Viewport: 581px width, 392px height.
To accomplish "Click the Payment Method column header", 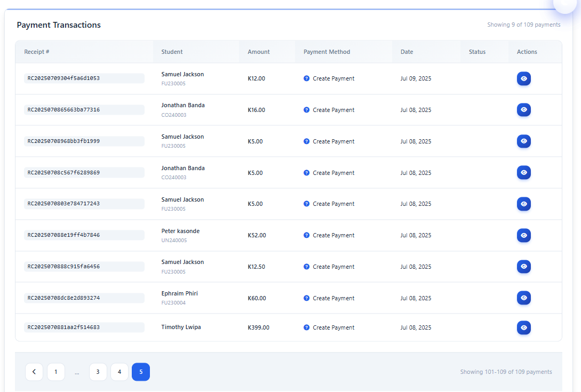I will pos(327,52).
